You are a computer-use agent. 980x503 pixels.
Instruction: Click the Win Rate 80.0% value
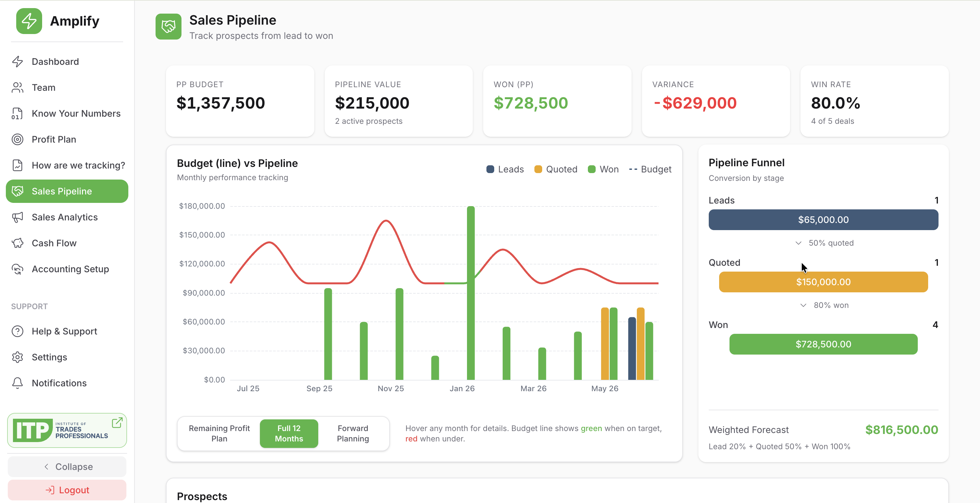tap(835, 103)
